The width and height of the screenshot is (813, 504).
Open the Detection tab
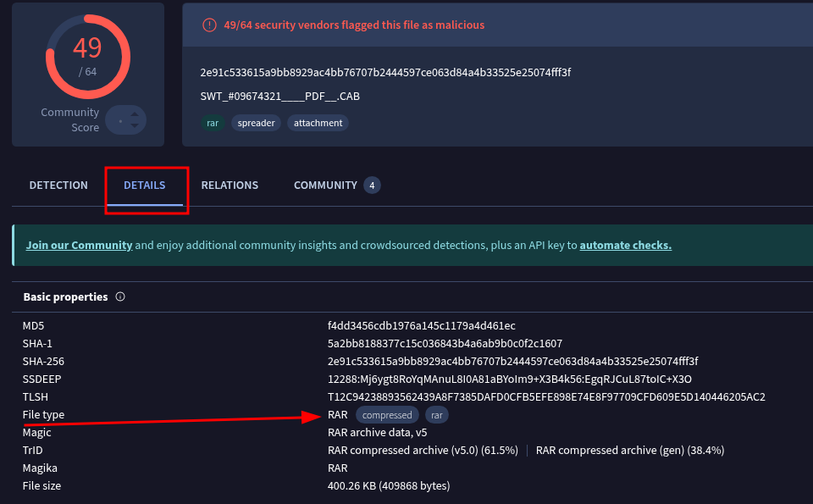tap(58, 186)
